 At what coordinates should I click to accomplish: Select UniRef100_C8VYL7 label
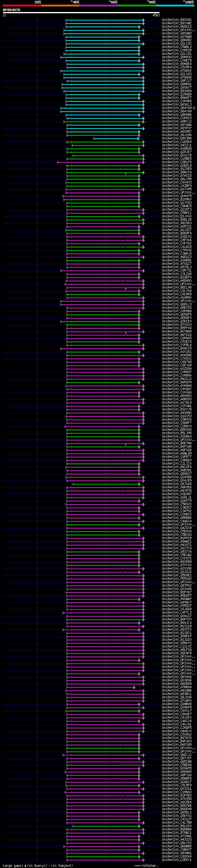pos(177,711)
